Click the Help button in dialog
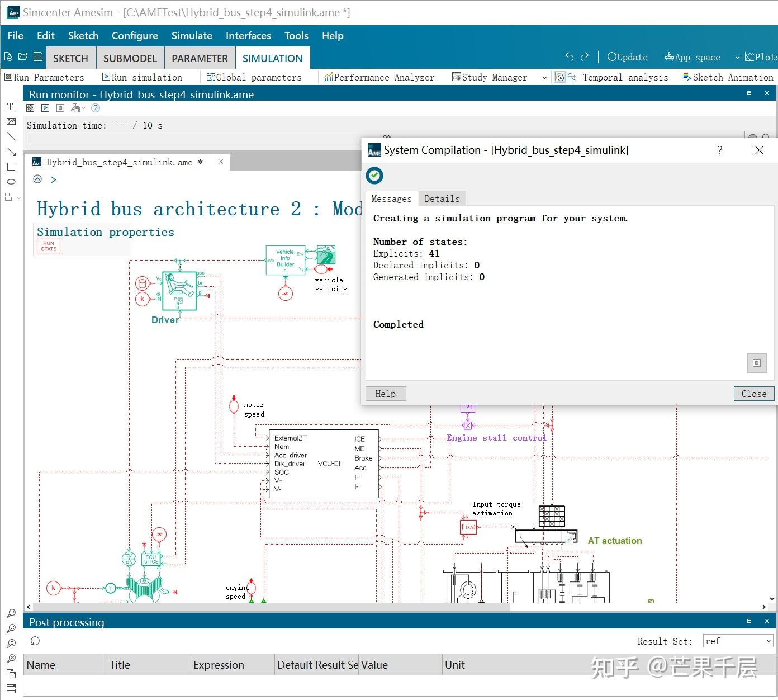Image resolution: width=778 pixels, height=700 pixels. pos(386,394)
